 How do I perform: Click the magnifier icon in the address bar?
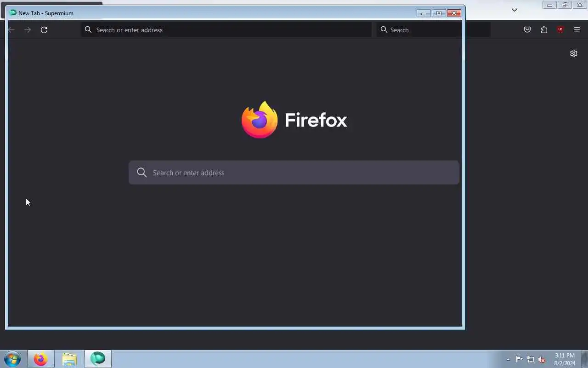click(x=88, y=30)
